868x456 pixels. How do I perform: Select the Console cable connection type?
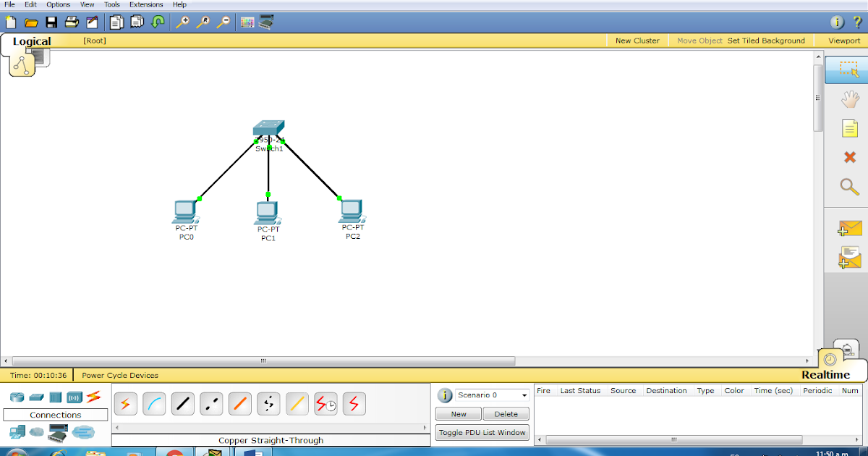[154, 403]
